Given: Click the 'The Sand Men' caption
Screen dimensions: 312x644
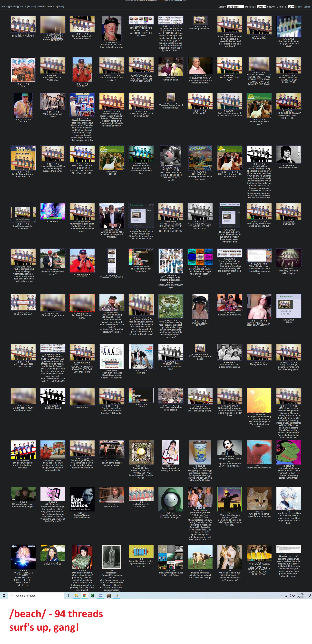Looking at the screenshot, I should point(259,38).
